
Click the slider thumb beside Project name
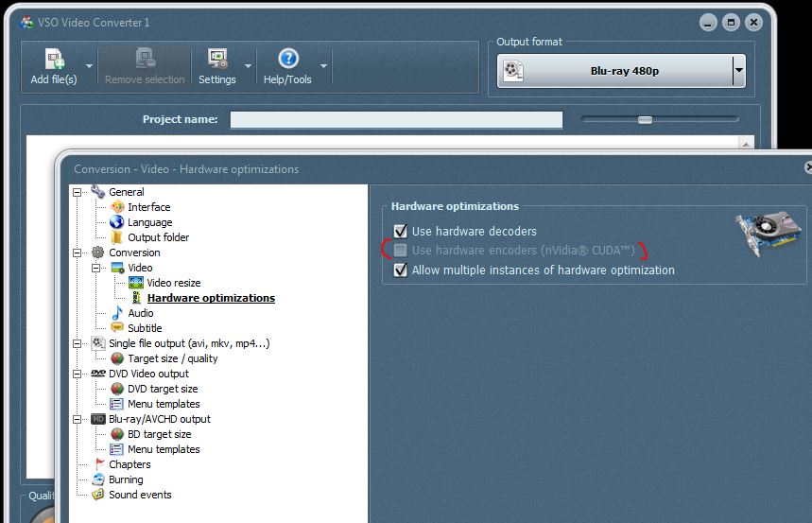point(646,120)
